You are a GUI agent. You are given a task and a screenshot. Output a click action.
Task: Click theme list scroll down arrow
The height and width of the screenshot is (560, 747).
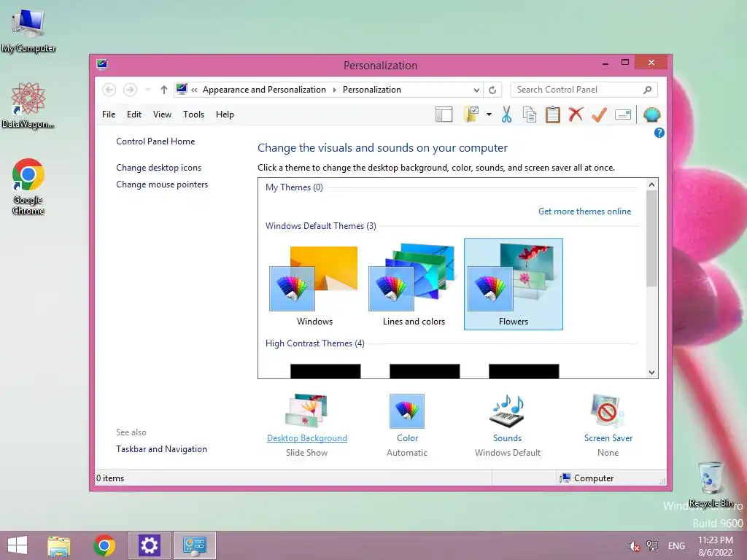pyautogui.click(x=651, y=373)
